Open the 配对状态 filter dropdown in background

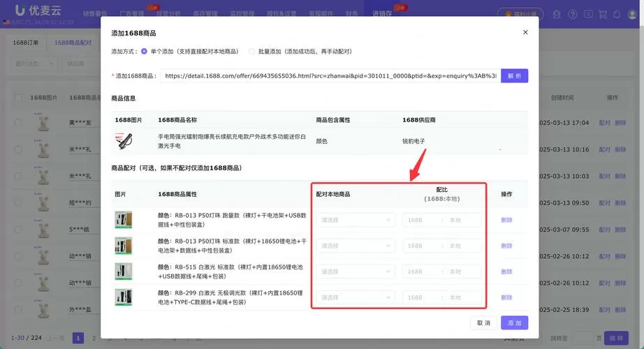point(34,64)
